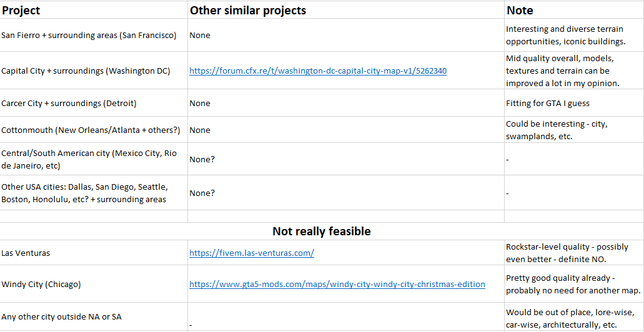Click the Central/South American city cell

(x=94, y=160)
